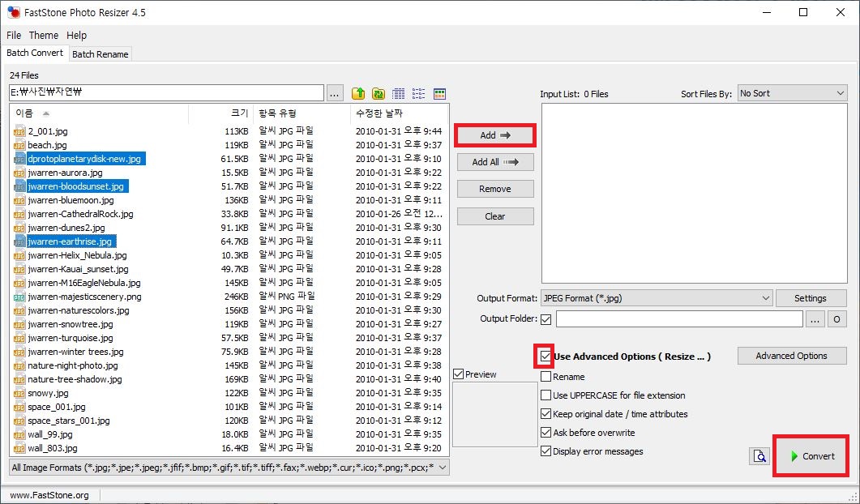
Task: Click the source folder path field
Action: [x=166, y=92]
